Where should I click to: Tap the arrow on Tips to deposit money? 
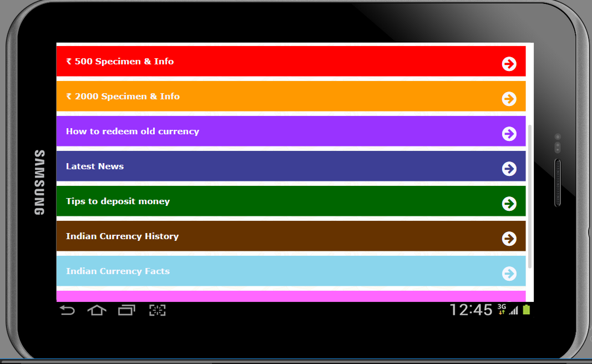click(x=509, y=204)
